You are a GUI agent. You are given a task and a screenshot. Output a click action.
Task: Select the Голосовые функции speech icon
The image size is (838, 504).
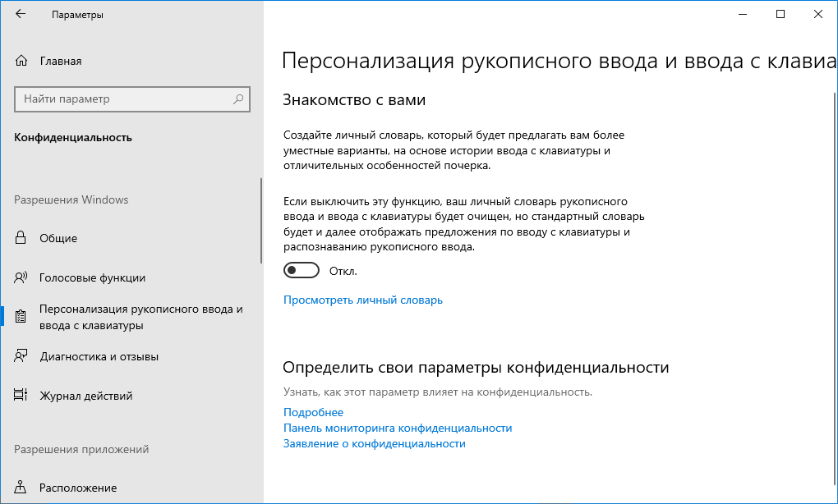pos(21,277)
